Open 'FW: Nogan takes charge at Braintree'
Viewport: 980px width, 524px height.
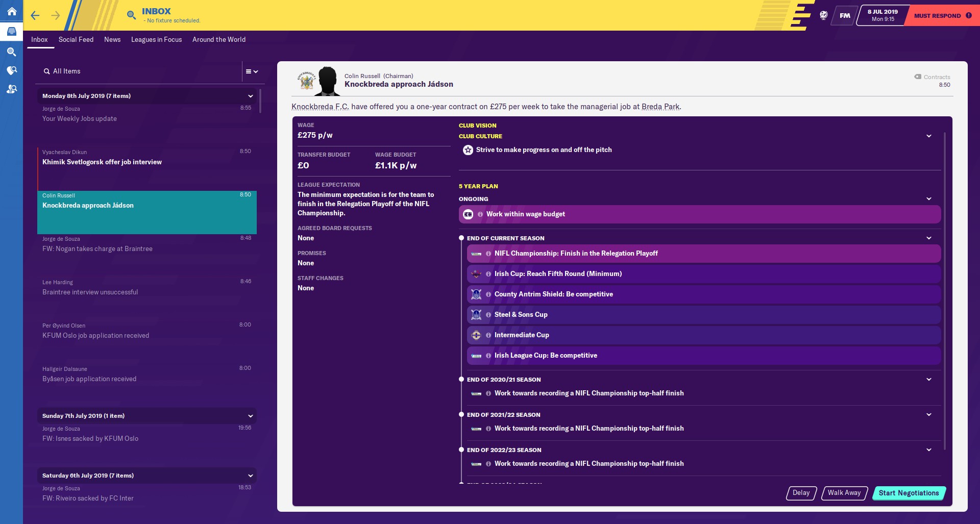147,256
